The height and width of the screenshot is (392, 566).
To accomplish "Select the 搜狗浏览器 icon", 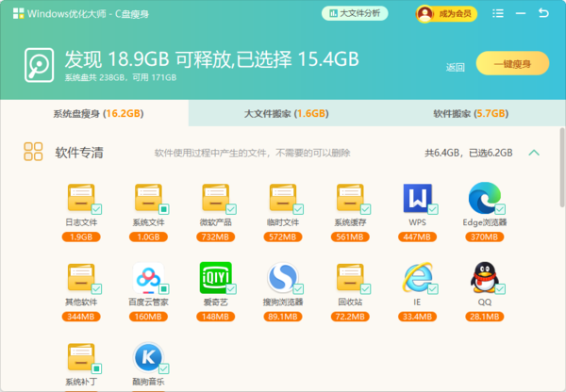I will tap(282, 278).
